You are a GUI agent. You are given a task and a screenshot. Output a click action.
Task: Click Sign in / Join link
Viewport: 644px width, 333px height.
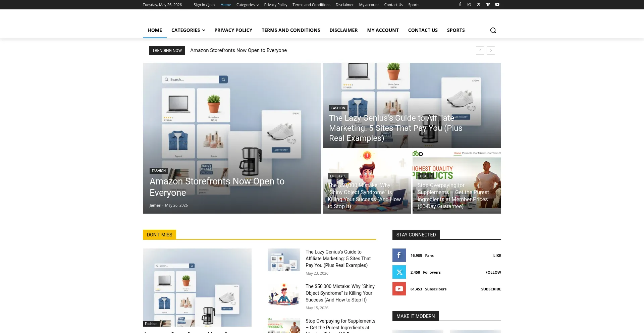pos(204,5)
